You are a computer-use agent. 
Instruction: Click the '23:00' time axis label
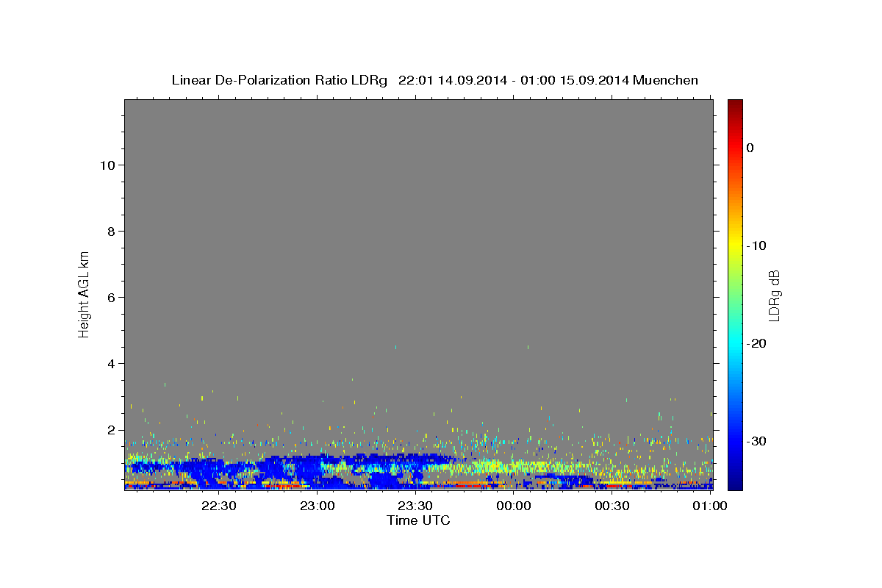point(318,506)
